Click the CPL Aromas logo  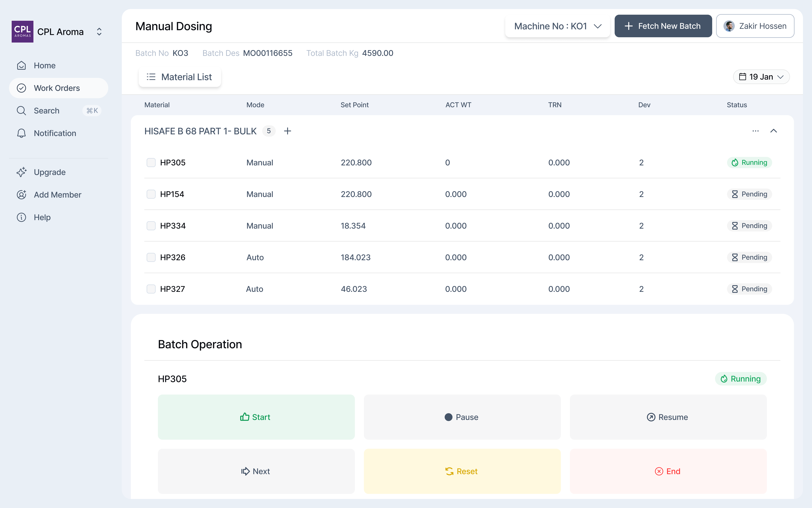(x=22, y=32)
